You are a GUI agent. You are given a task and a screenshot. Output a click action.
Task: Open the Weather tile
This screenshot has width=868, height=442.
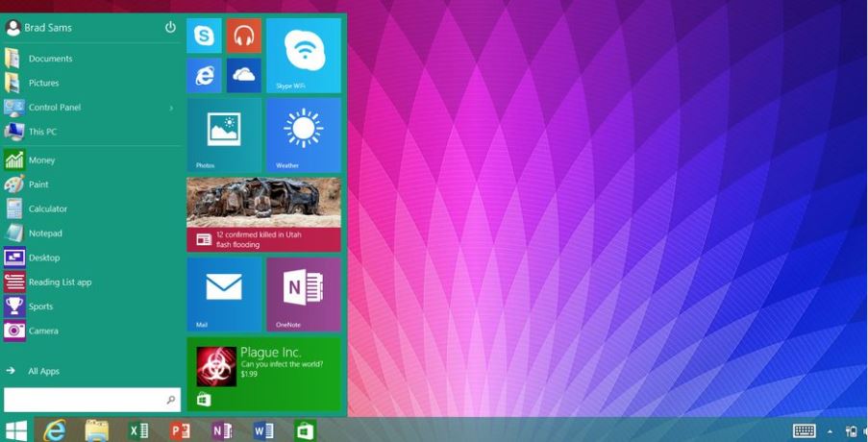(304, 135)
